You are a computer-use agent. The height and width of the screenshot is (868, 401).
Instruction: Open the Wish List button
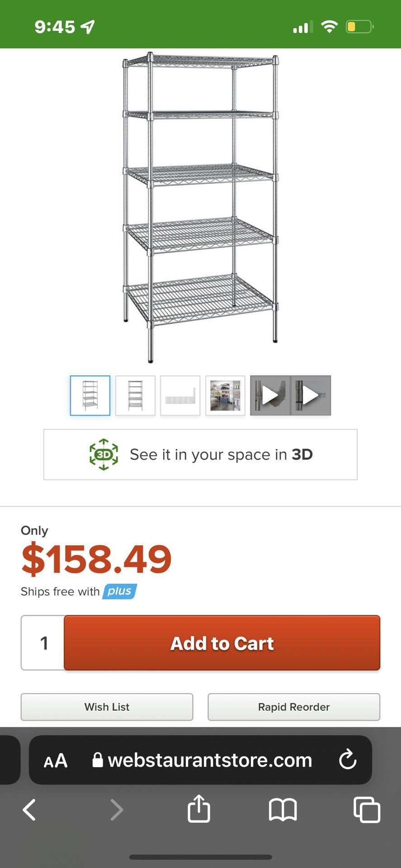(x=107, y=707)
